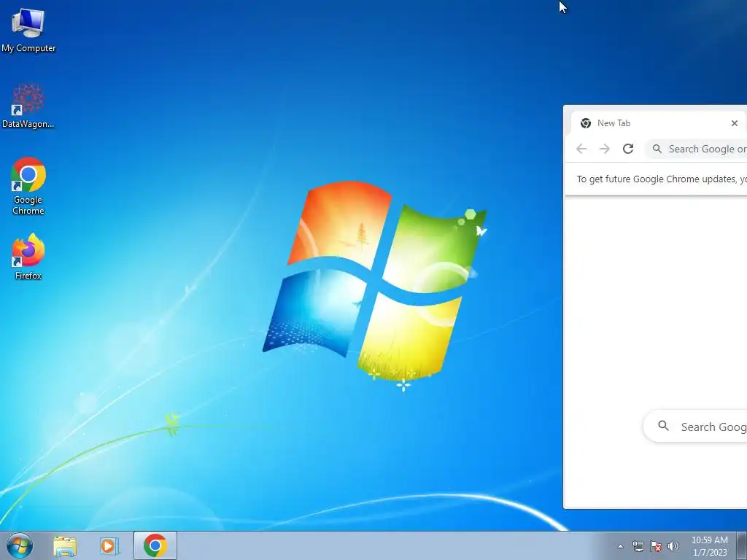The height and width of the screenshot is (560, 747).
Task: Launch Windows Media Player from the taskbar
Action: (x=109, y=545)
